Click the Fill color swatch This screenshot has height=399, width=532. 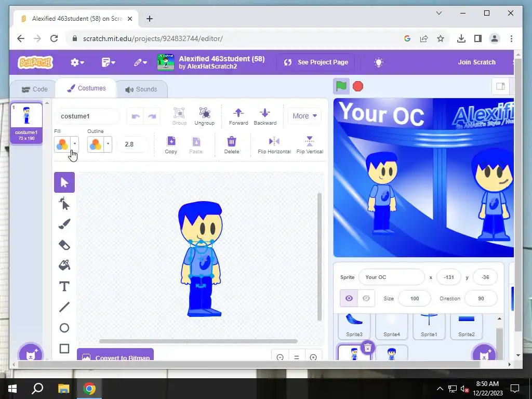coord(62,144)
